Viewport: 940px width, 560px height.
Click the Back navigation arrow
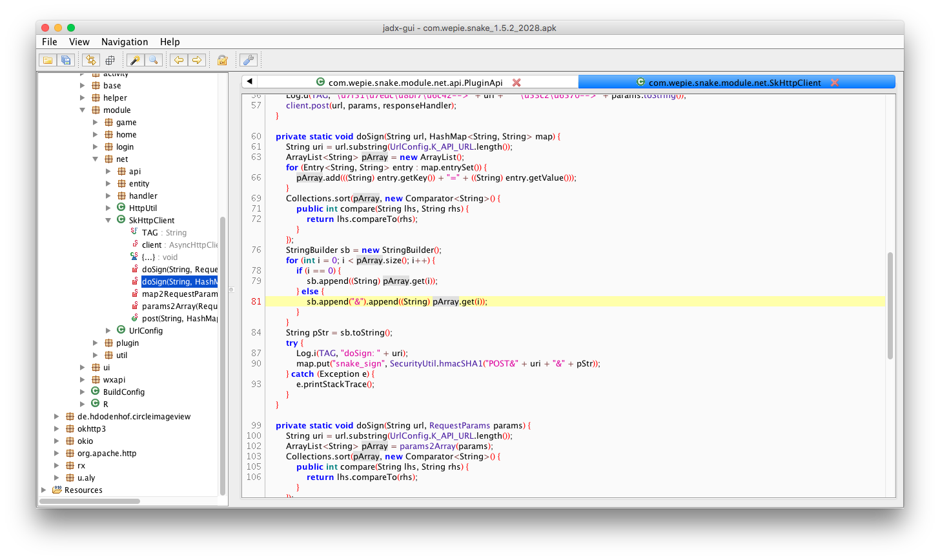(179, 60)
